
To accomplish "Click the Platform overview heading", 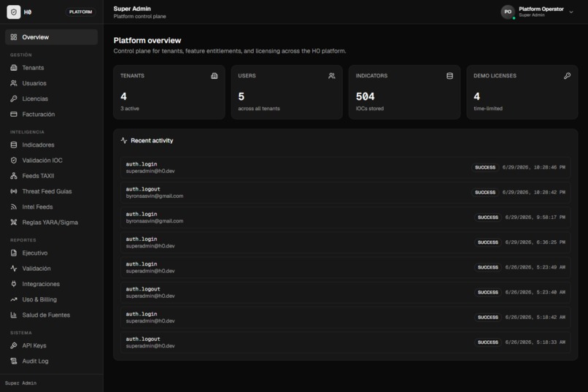I will click(x=147, y=40).
